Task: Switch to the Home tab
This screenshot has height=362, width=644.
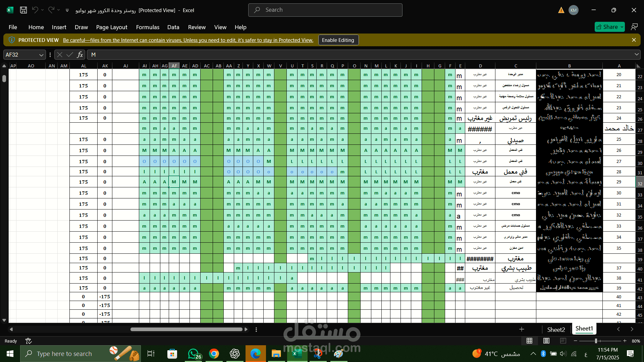Action: point(36,27)
